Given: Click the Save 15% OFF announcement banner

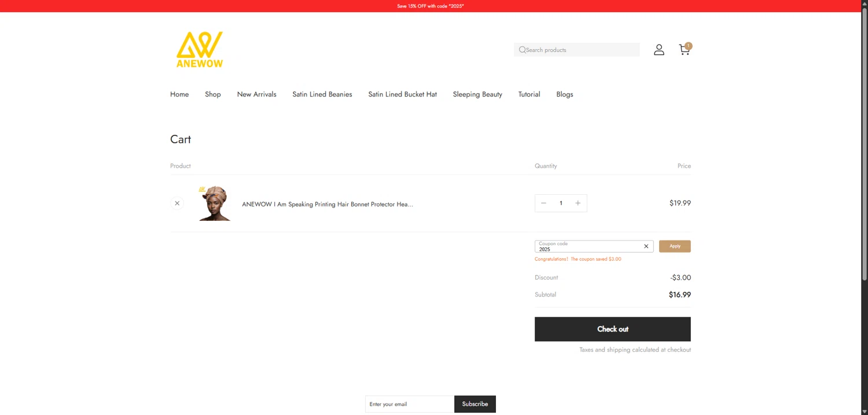Looking at the screenshot, I should [x=431, y=6].
